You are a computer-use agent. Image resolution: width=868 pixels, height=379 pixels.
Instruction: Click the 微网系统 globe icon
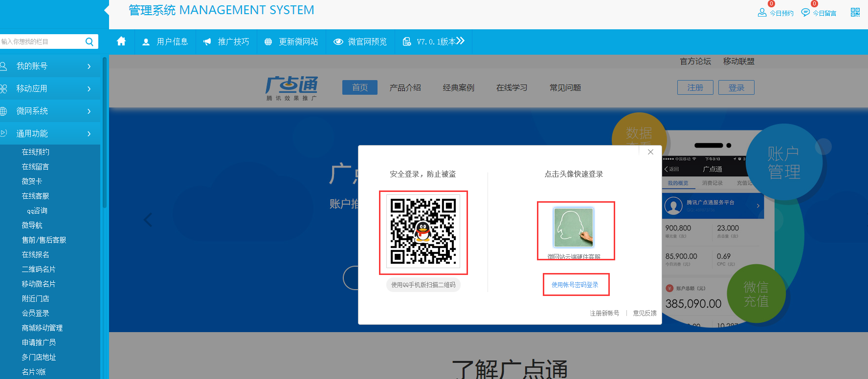point(3,111)
